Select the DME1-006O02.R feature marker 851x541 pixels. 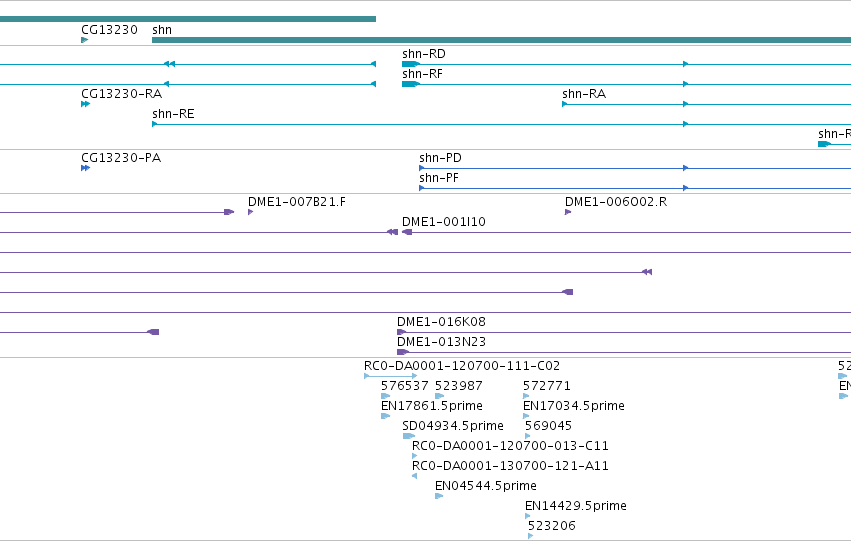point(568,212)
